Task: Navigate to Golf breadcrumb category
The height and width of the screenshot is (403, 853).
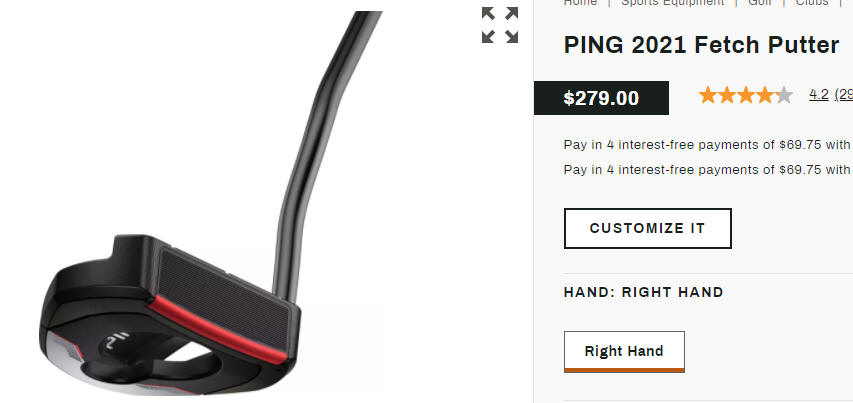Action: [x=760, y=3]
